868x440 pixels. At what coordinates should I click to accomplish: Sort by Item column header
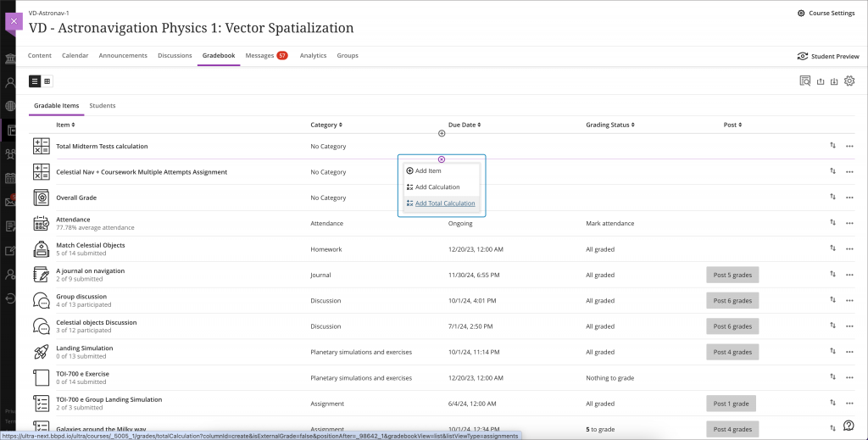(65, 125)
